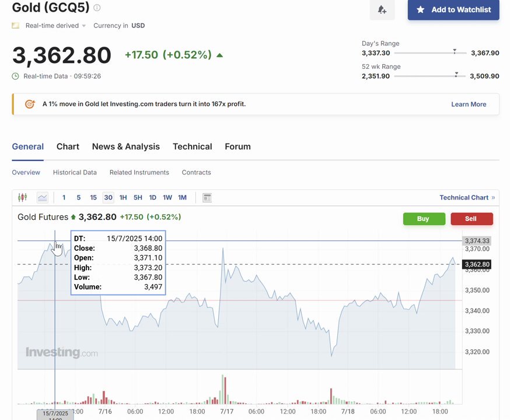
Task: Select the 15 minute interval
Action: tap(93, 198)
